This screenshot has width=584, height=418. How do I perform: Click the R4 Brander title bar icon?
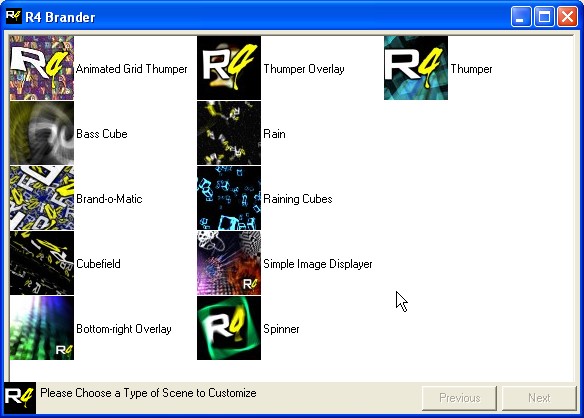14,16
